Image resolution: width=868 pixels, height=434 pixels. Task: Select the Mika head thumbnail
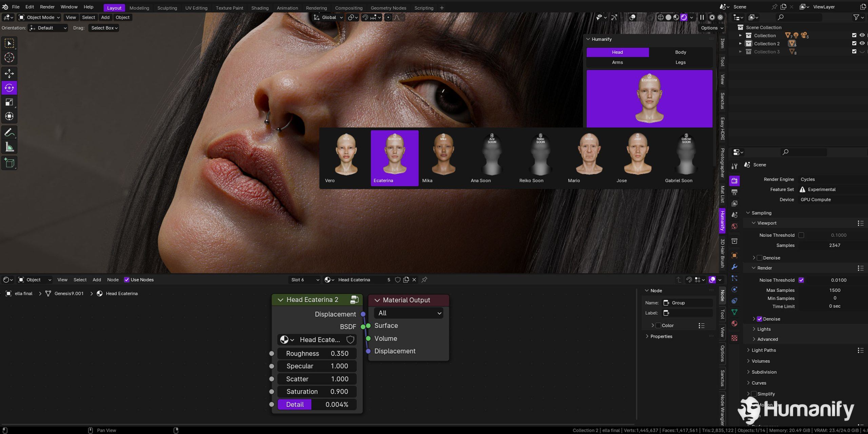coord(443,158)
